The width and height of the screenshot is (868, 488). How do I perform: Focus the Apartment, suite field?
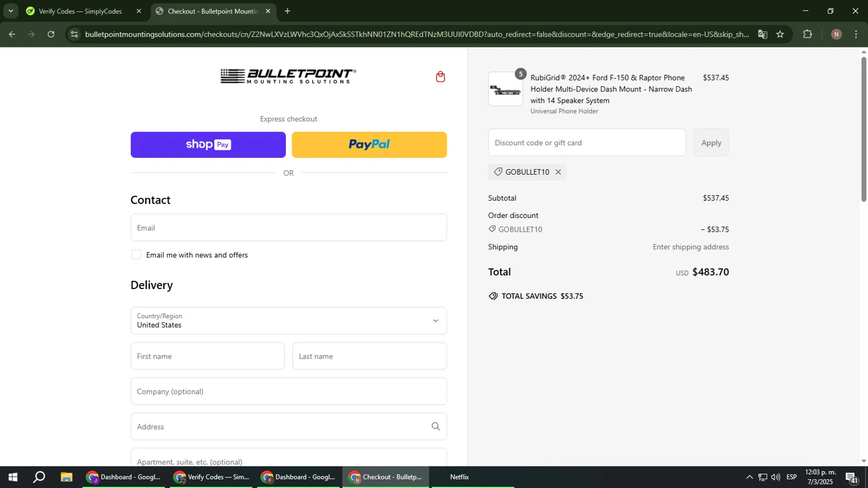coord(289,458)
